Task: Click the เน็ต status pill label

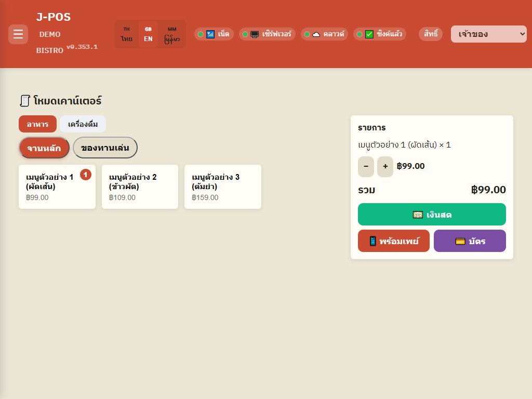Action: pos(223,34)
